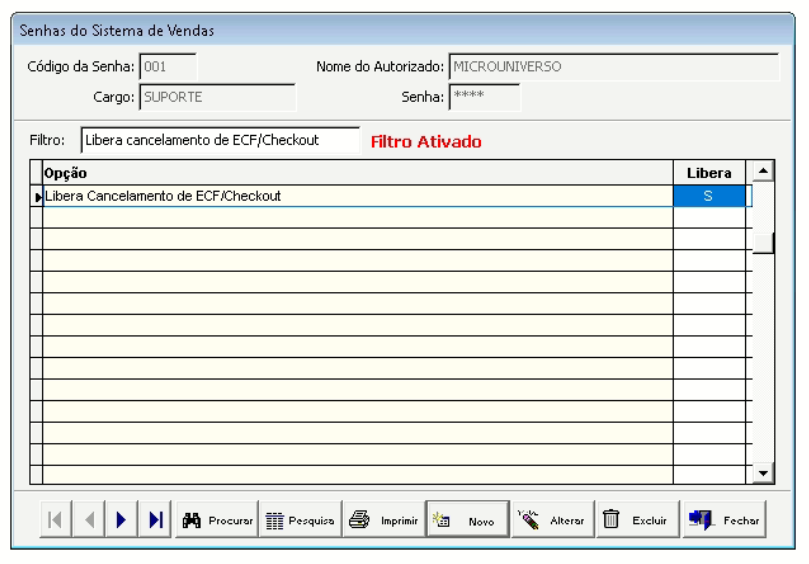Click the grid scrollbar down arrow
Viewport: 809px width, 564px height.
pos(763,473)
